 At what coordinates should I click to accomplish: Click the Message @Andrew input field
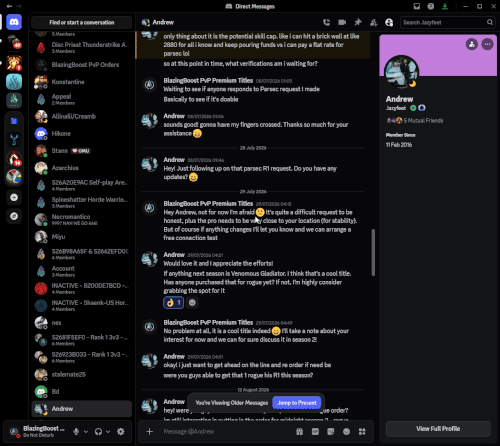pos(227,431)
